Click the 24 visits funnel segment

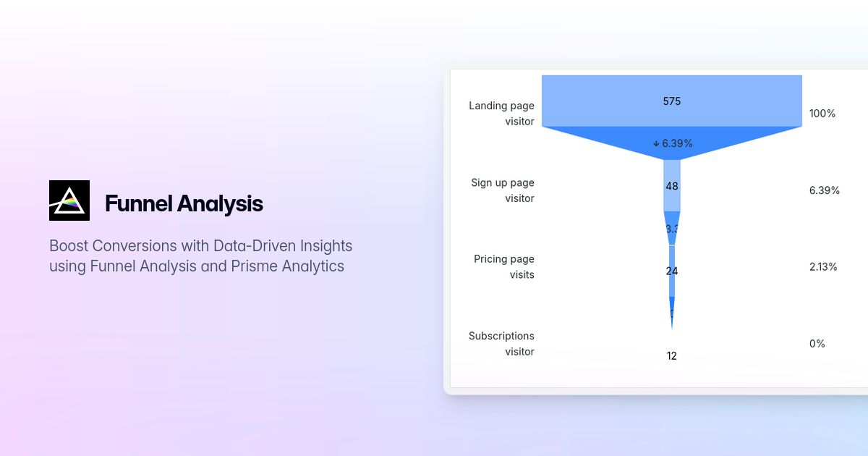[x=672, y=271]
